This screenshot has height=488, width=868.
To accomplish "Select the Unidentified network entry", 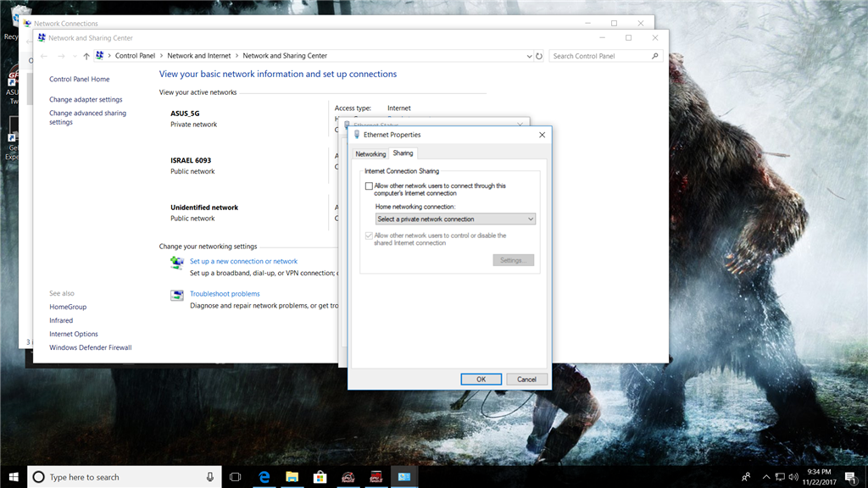I will [204, 208].
